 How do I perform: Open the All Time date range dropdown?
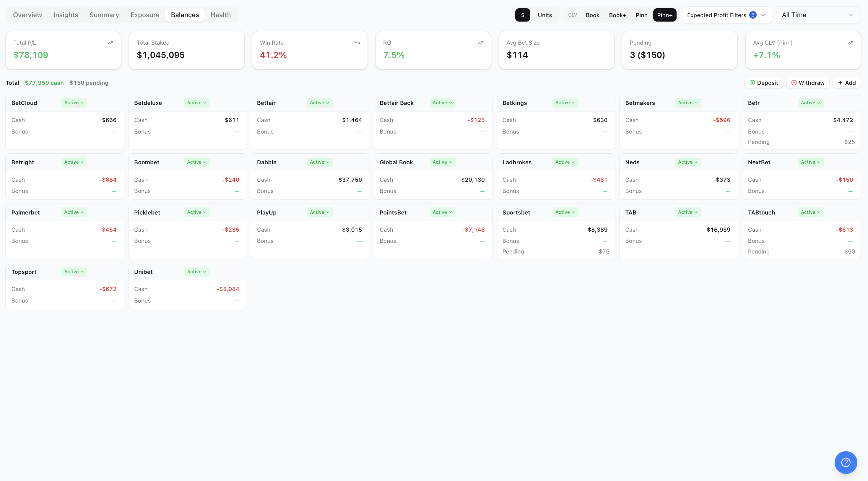(817, 15)
